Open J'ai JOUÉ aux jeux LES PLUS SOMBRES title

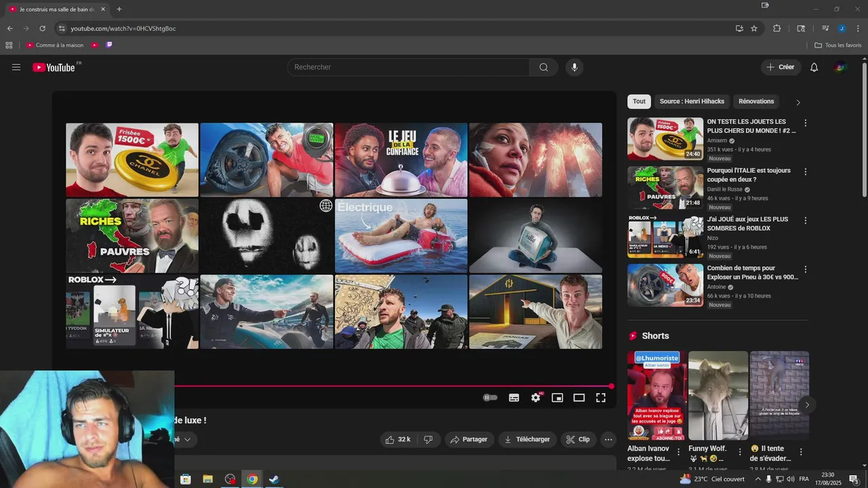pos(747,224)
